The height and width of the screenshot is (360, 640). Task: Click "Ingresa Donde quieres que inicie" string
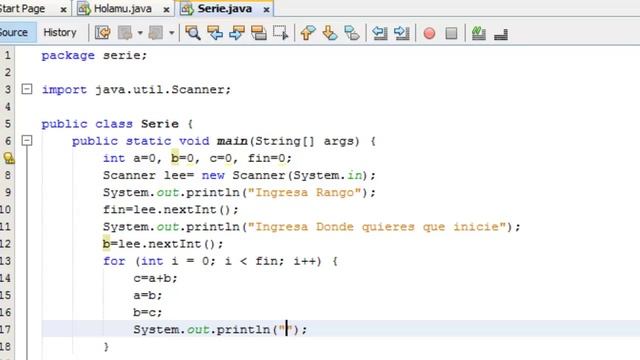click(377, 227)
